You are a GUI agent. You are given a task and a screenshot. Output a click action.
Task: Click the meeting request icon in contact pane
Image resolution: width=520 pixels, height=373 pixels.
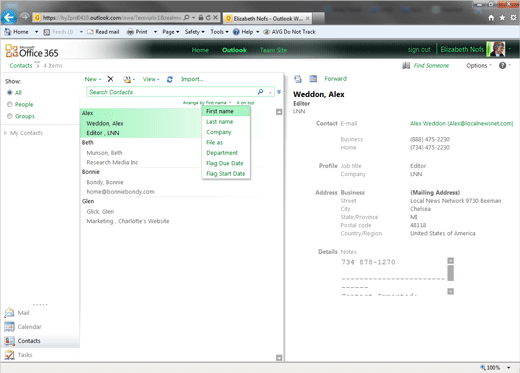click(313, 79)
